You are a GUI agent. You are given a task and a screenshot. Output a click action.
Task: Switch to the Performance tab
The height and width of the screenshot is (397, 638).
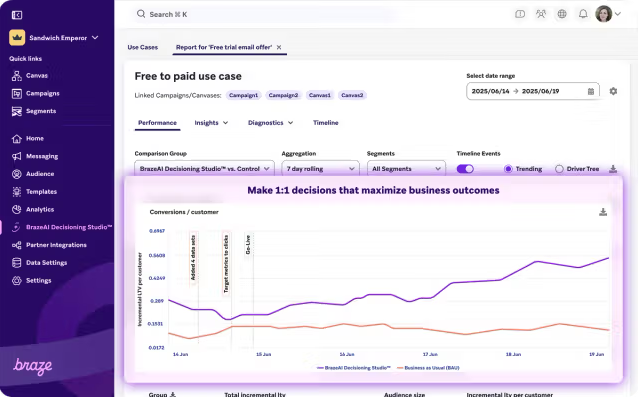click(157, 123)
